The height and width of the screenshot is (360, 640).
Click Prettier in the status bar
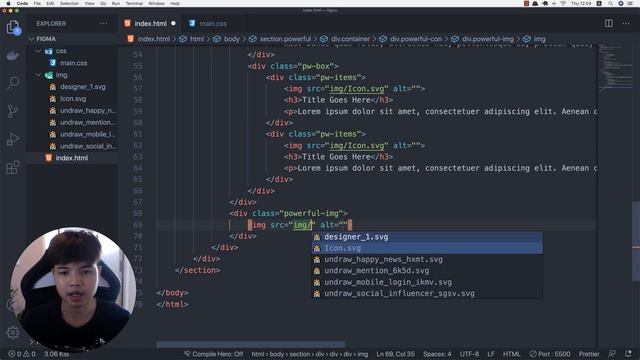(x=589, y=354)
